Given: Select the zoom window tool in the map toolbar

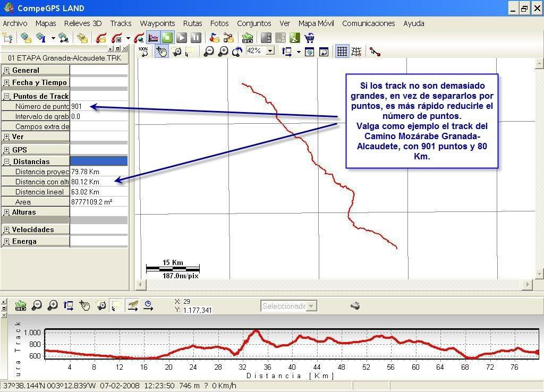Looking at the screenshot, I should (x=177, y=52).
